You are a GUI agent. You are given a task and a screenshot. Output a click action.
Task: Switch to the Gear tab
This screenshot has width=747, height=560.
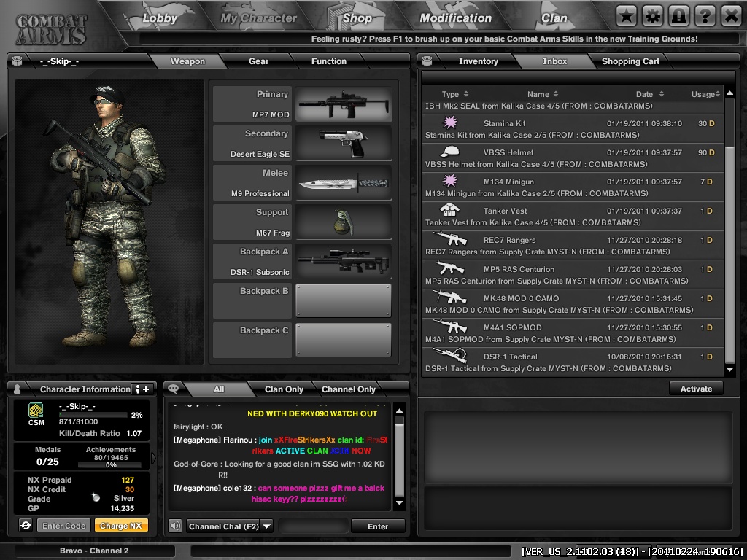[259, 61]
